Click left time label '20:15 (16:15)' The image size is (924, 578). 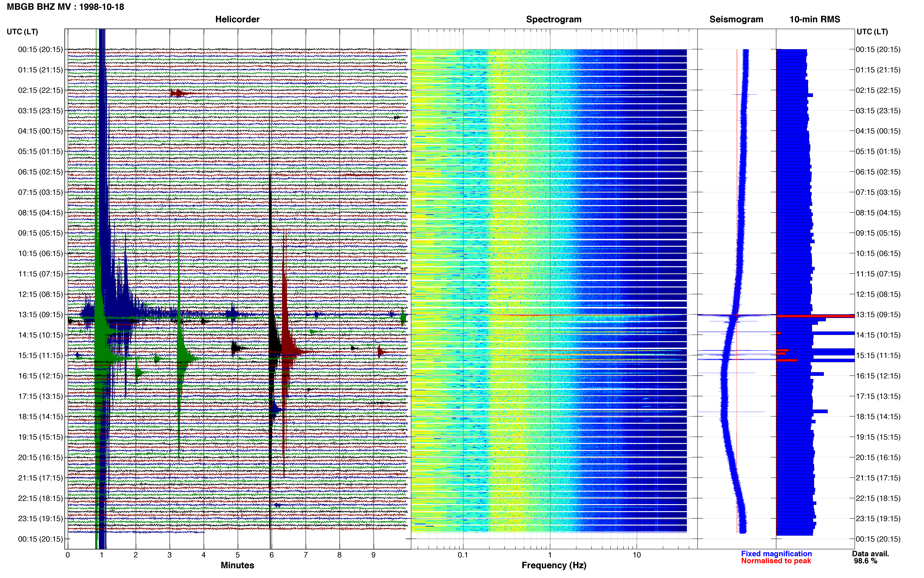[41, 458]
